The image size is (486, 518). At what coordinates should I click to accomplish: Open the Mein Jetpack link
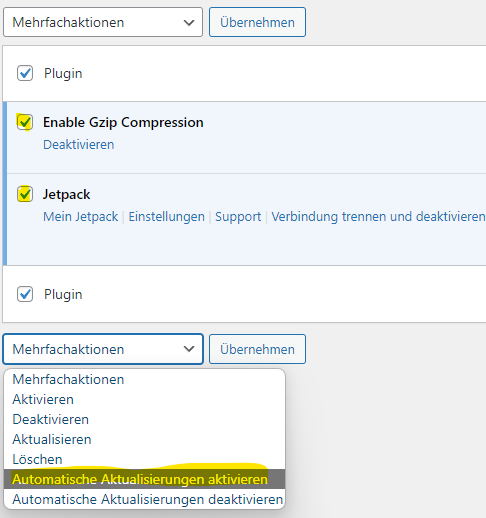pyautogui.click(x=81, y=217)
